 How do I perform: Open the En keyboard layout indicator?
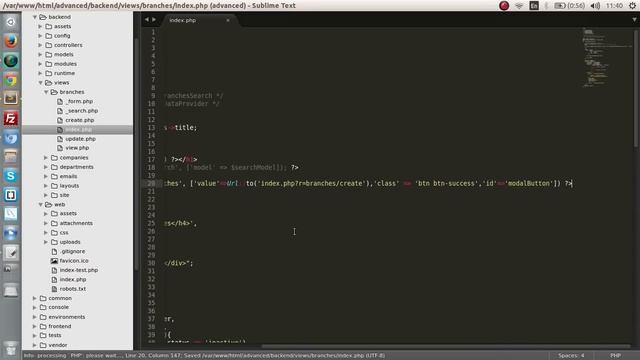[534, 6]
